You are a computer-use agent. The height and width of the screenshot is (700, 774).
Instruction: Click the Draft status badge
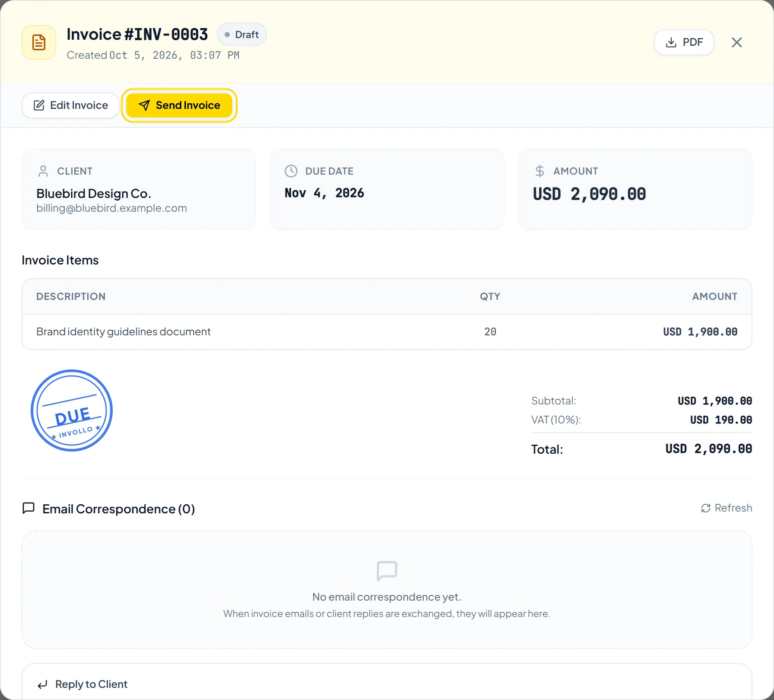click(242, 35)
